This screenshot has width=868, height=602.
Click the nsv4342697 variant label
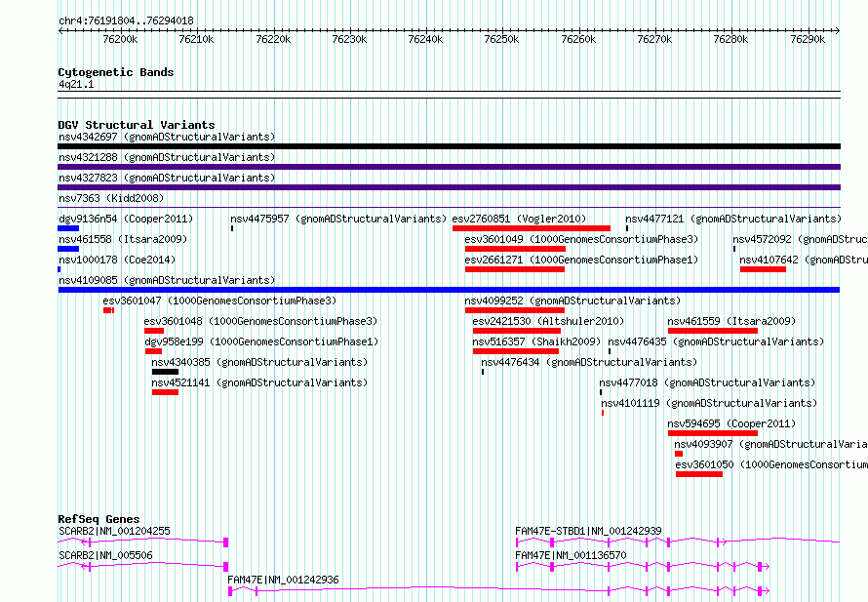pos(167,137)
